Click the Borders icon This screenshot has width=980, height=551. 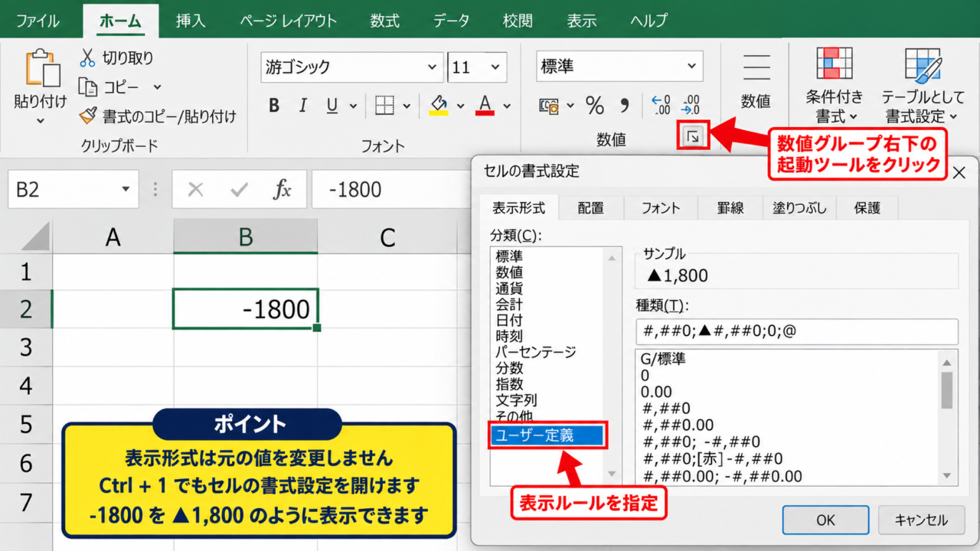pos(384,106)
